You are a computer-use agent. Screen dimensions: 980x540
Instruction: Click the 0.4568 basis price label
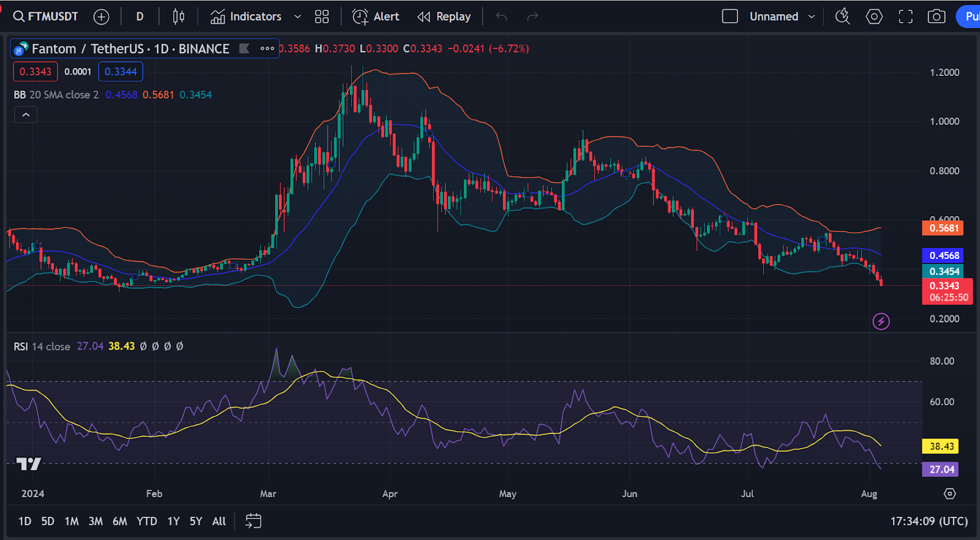click(943, 255)
